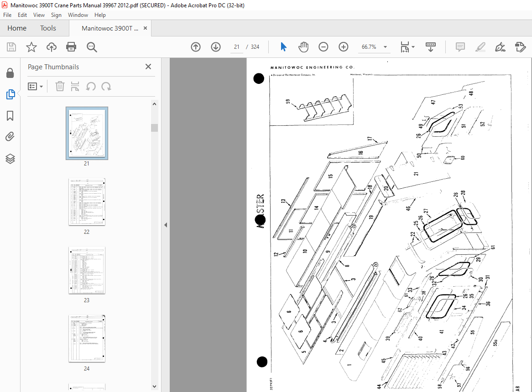
Task: Select page 21 thumbnail
Action: pyautogui.click(x=87, y=133)
